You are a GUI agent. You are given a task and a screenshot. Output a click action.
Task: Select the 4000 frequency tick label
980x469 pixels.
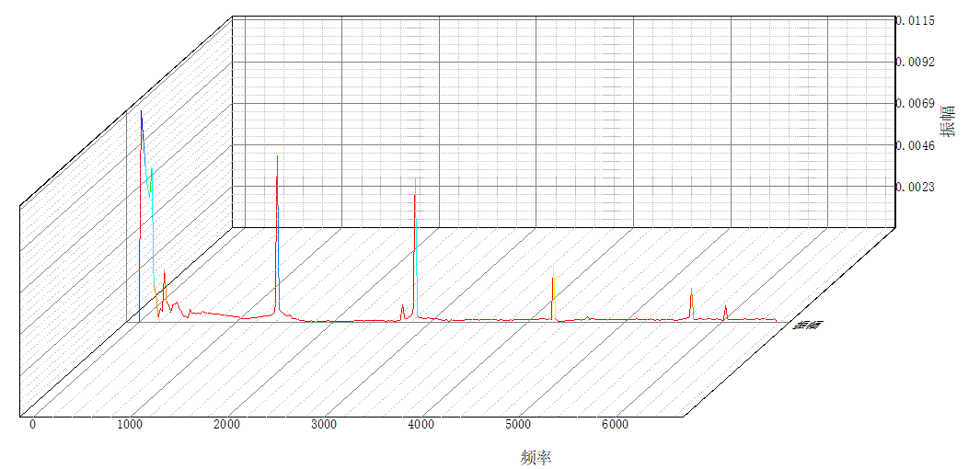[x=421, y=425]
